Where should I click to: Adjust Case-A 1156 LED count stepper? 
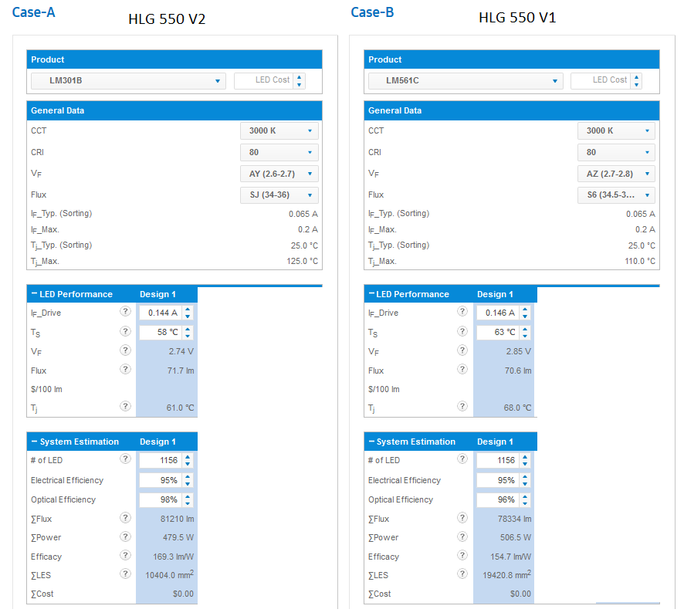tap(188, 460)
